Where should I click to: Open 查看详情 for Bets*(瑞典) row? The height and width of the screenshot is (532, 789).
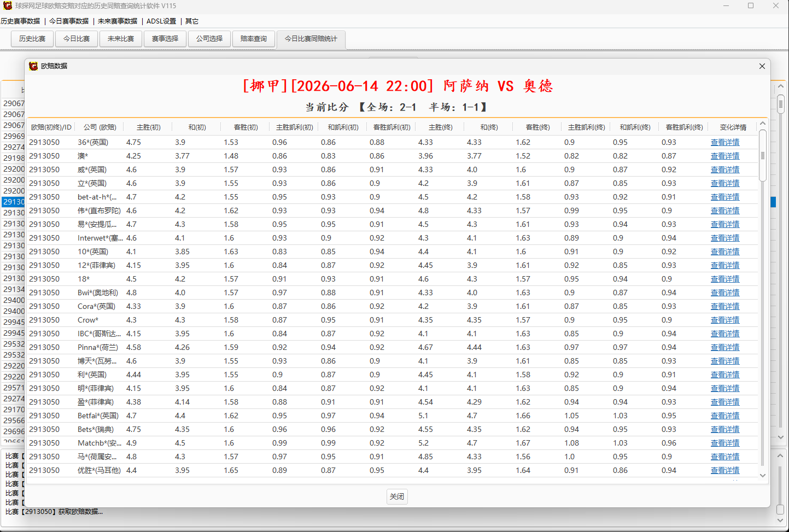(725, 429)
